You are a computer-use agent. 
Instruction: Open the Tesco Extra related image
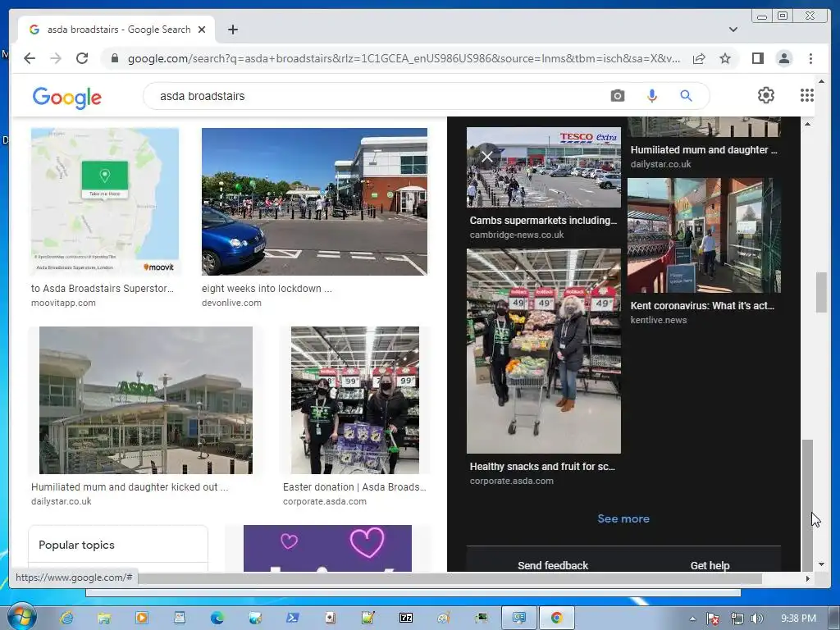[544, 167]
